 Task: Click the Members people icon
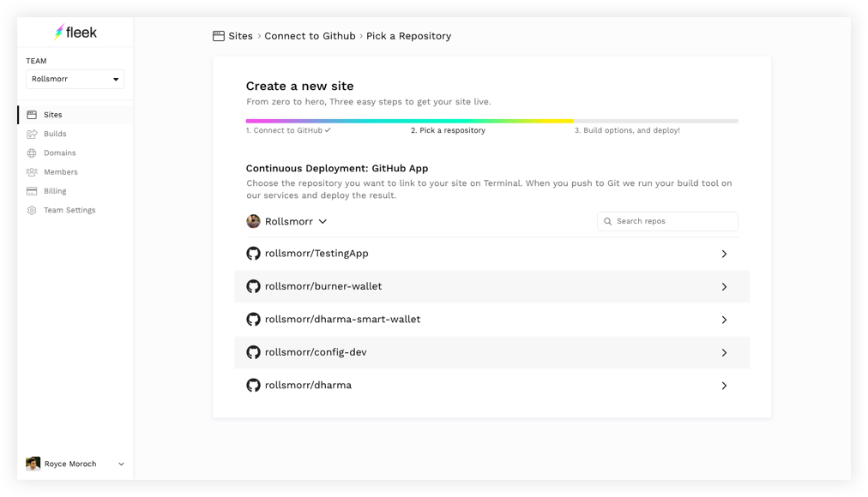pyautogui.click(x=32, y=172)
